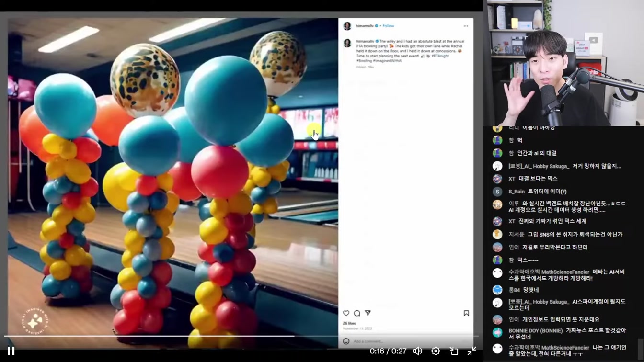Click avatar of user 지서윤

pyautogui.click(x=497, y=234)
